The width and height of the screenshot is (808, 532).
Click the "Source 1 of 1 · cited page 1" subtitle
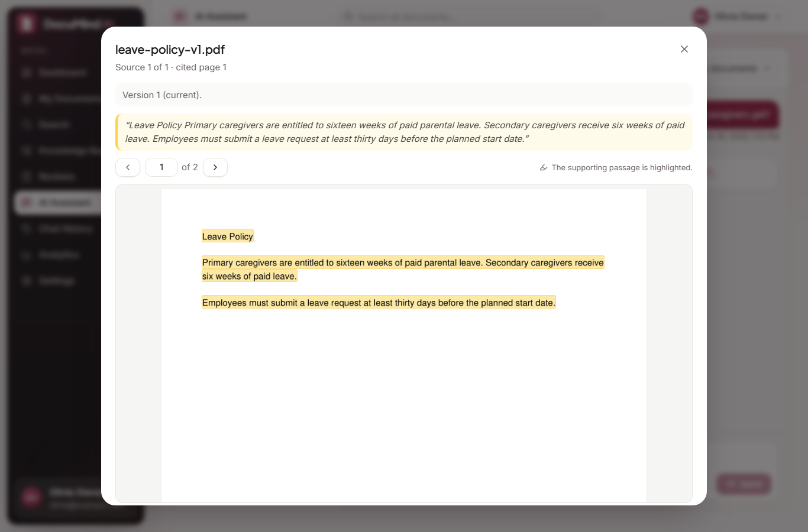[x=171, y=67]
